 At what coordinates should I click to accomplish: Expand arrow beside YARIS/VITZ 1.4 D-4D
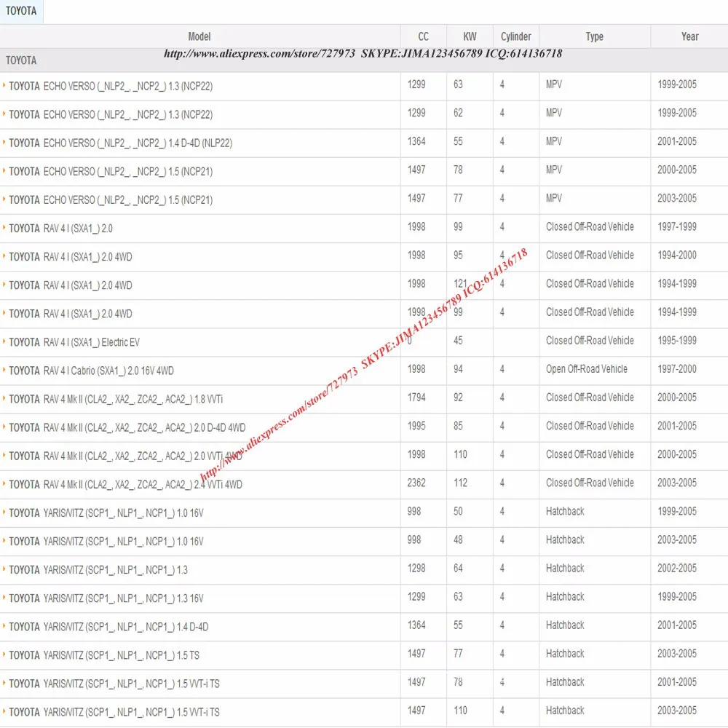[x=4, y=626]
